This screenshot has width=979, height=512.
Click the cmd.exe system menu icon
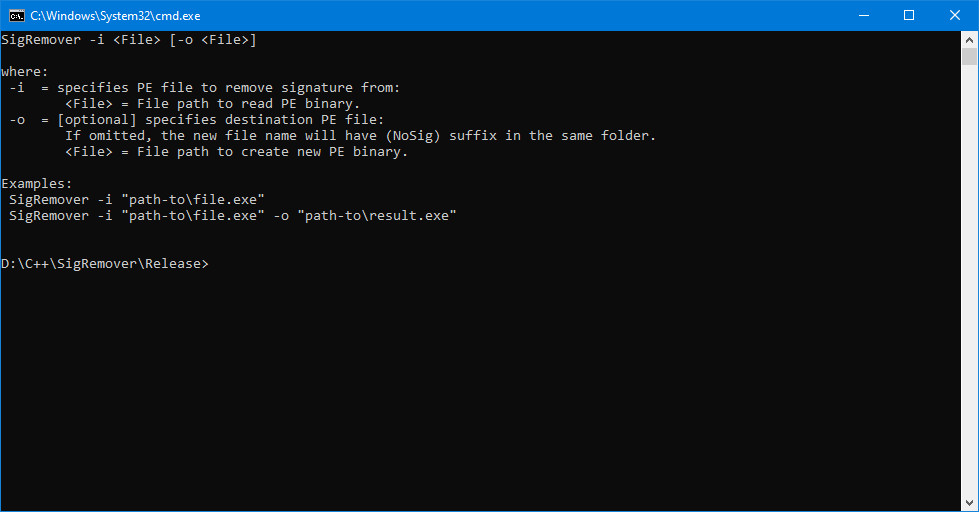(16, 15)
